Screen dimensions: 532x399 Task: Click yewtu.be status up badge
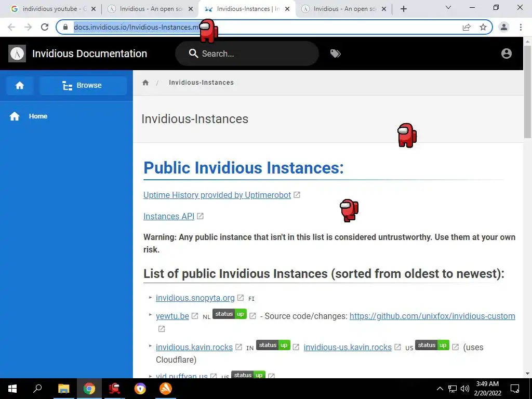[230, 314]
